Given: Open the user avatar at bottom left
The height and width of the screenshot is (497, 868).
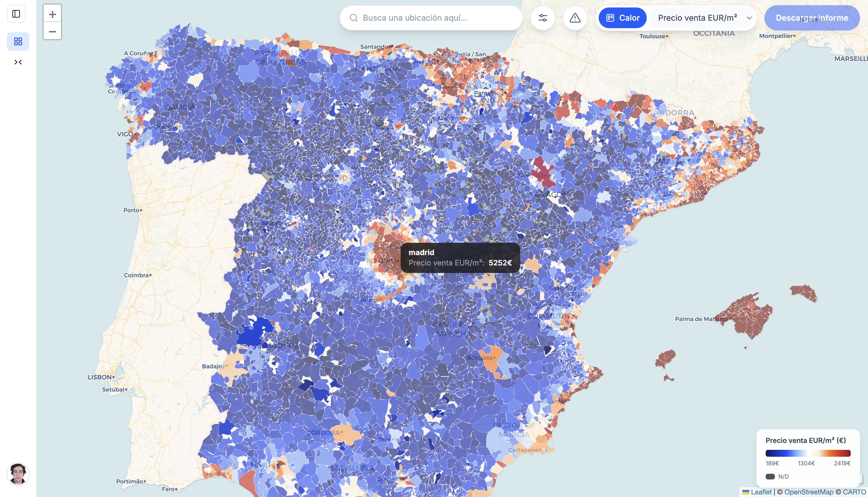Looking at the screenshot, I should (18, 474).
